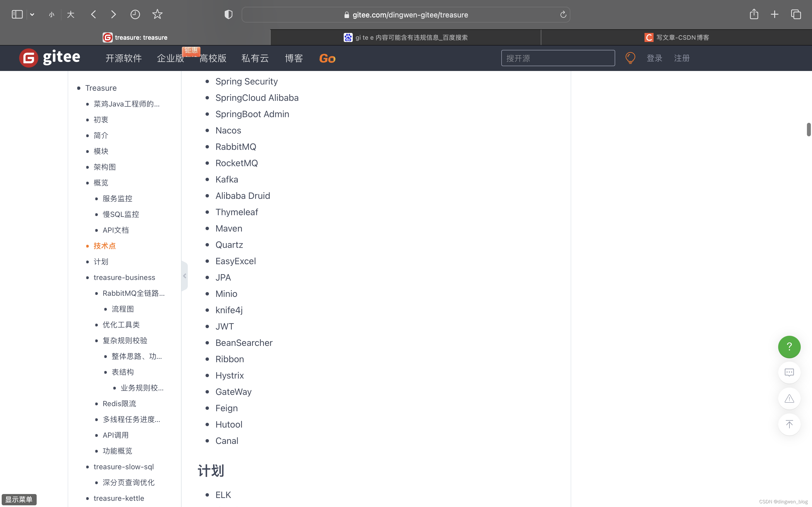Click the page refresh icon
Viewport: 812px width, 507px height.
pyautogui.click(x=562, y=15)
